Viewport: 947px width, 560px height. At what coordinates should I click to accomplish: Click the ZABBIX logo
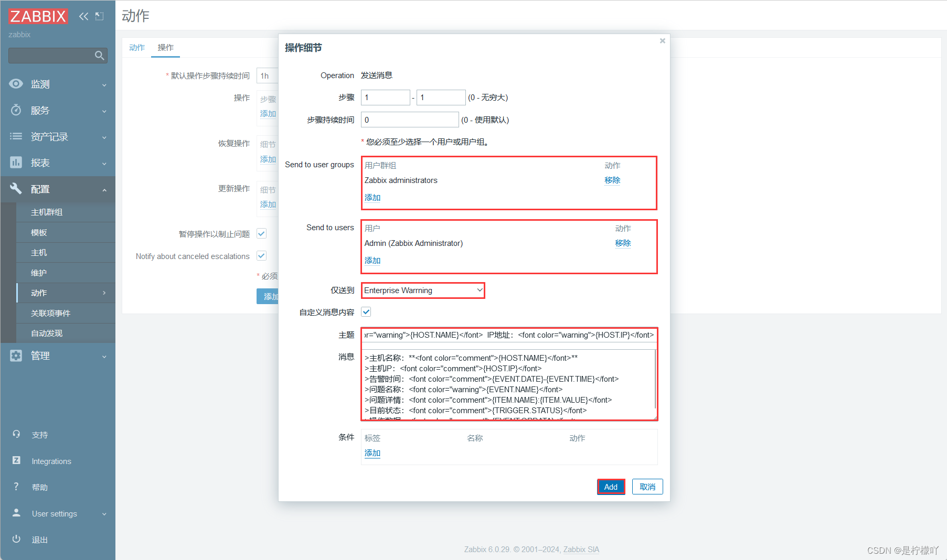[x=38, y=16]
